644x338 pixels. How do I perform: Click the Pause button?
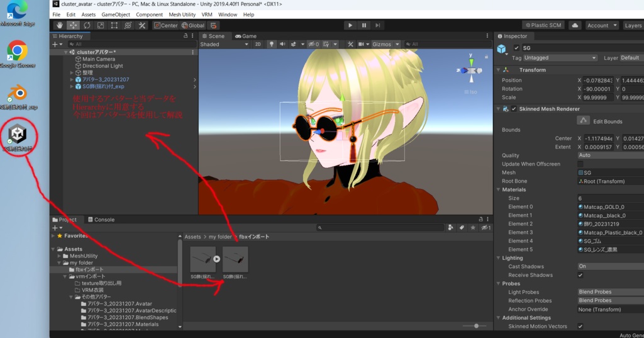(364, 26)
